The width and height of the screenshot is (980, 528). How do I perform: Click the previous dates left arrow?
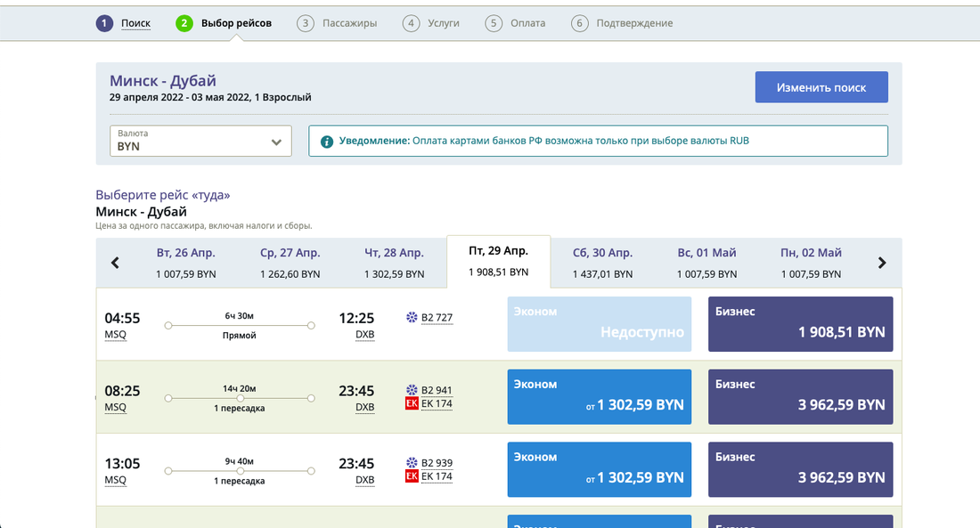[115, 263]
